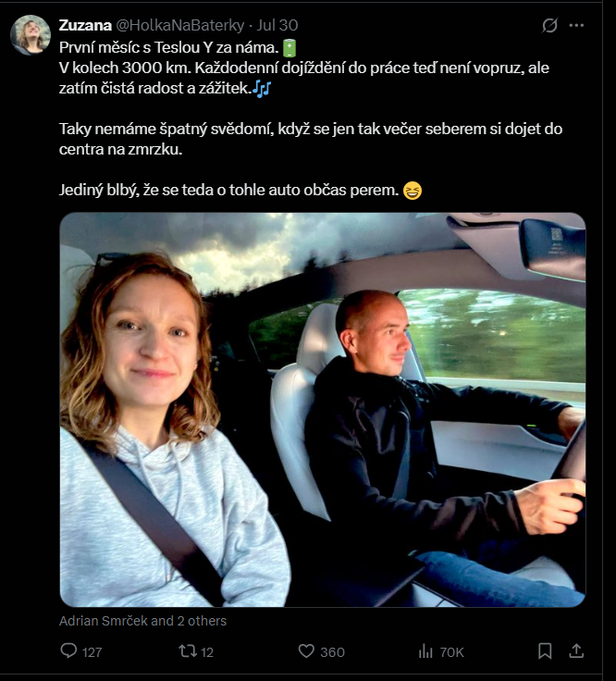This screenshot has height=681, width=616.
Task: Open the reply speech-bubble icon
Action: (x=68, y=651)
